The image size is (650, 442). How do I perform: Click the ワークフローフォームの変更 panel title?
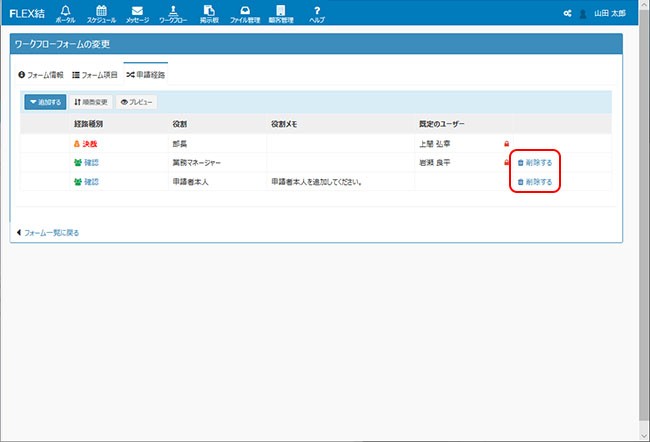click(62, 44)
